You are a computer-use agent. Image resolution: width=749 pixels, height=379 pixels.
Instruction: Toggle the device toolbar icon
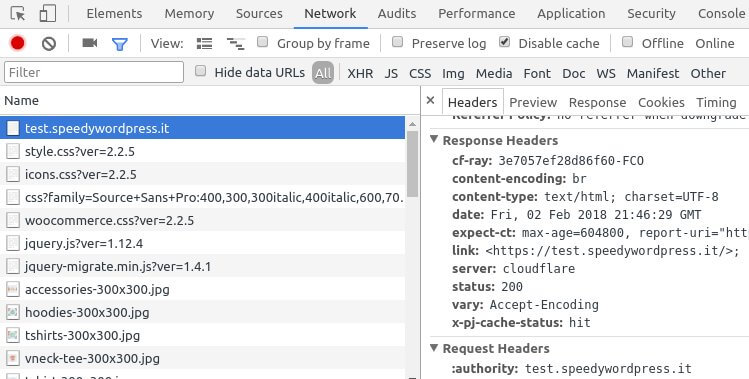[x=47, y=13]
